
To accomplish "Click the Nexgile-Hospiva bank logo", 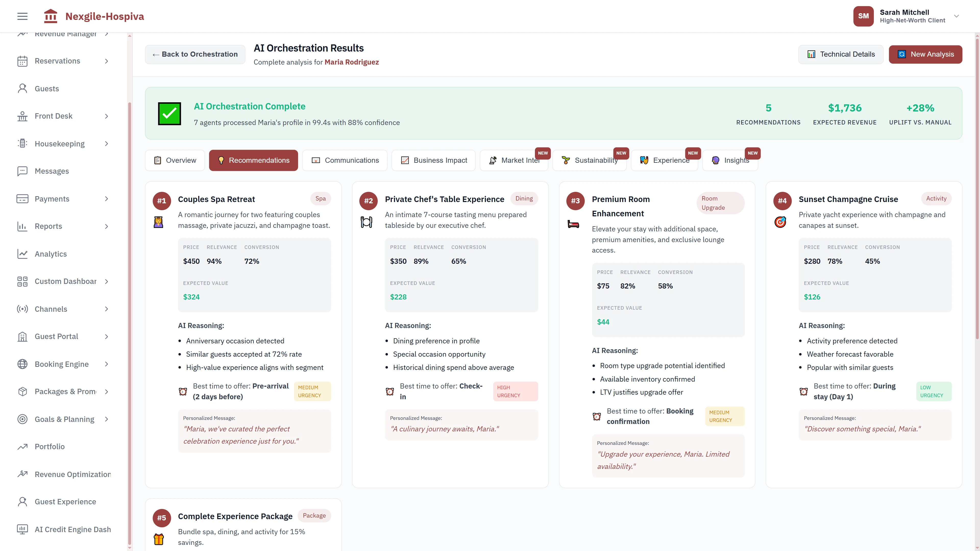I will coord(51,16).
